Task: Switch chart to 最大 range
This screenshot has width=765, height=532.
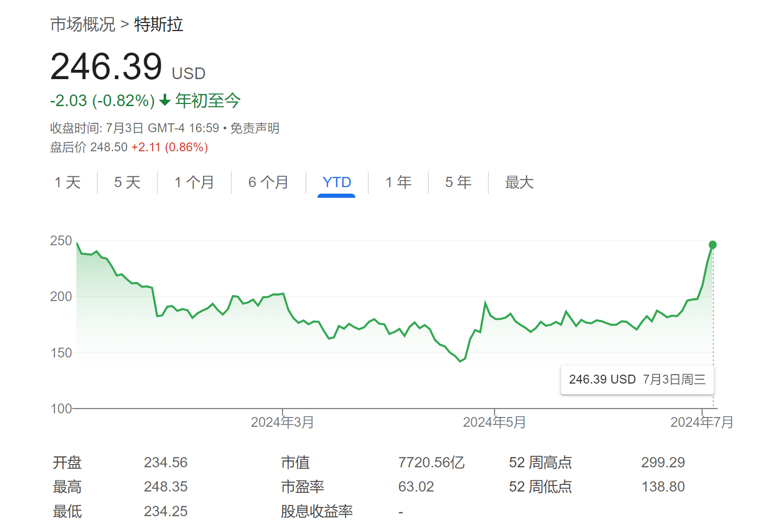Action: [x=519, y=182]
